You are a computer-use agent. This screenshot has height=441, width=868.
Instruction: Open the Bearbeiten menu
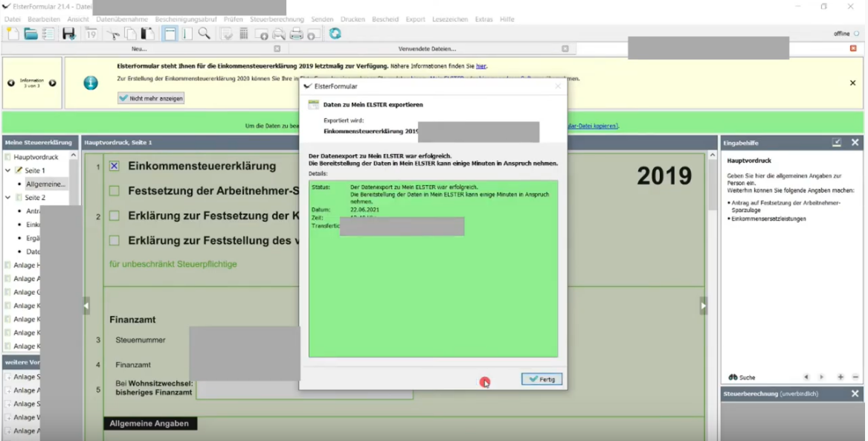pyautogui.click(x=44, y=19)
